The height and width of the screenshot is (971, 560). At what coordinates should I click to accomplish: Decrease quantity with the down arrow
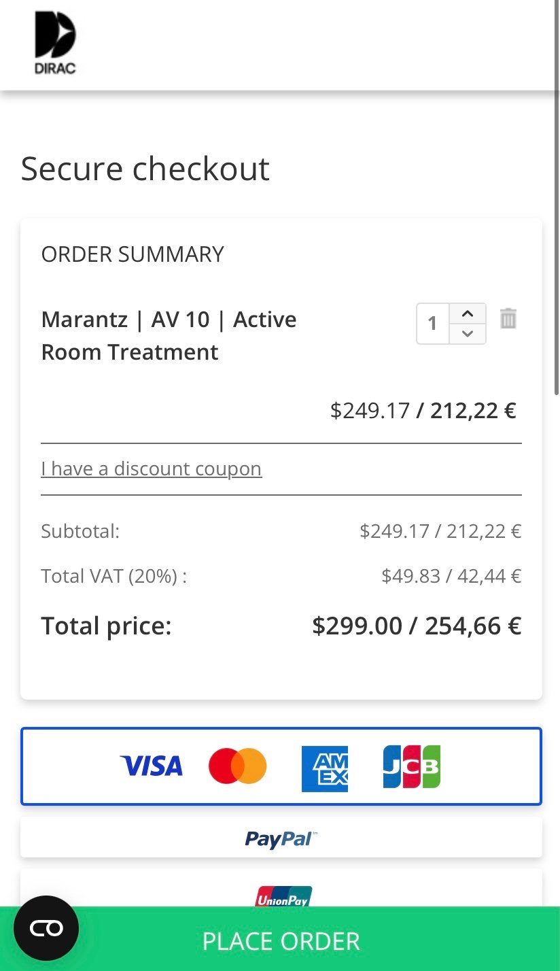click(x=468, y=333)
